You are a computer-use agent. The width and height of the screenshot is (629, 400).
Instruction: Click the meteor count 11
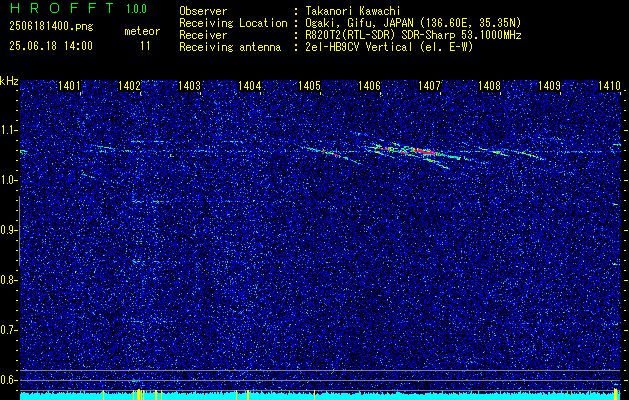(145, 46)
